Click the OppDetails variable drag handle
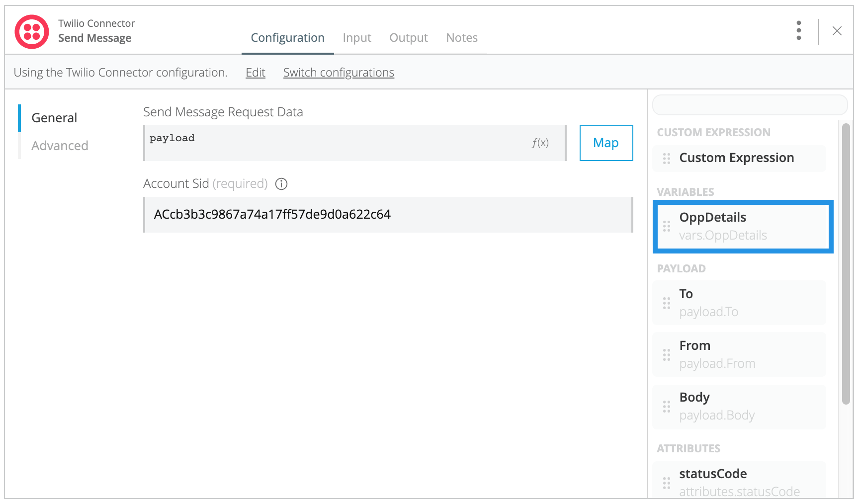Viewport: 859px width, 504px height. pyautogui.click(x=667, y=226)
